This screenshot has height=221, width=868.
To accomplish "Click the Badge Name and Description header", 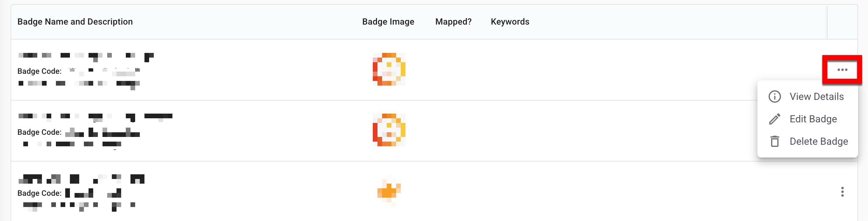I will (75, 21).
